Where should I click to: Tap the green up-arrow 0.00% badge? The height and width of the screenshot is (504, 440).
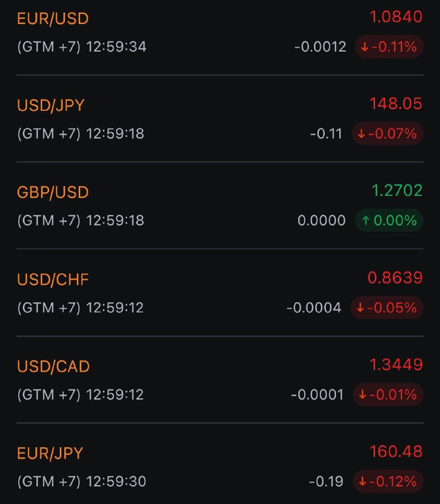[x=389, y=220]
